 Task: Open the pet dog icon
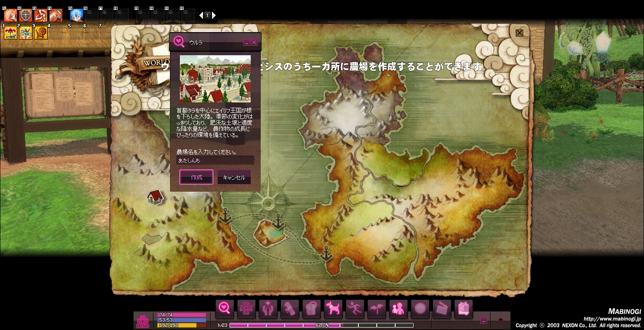[333, 308]
